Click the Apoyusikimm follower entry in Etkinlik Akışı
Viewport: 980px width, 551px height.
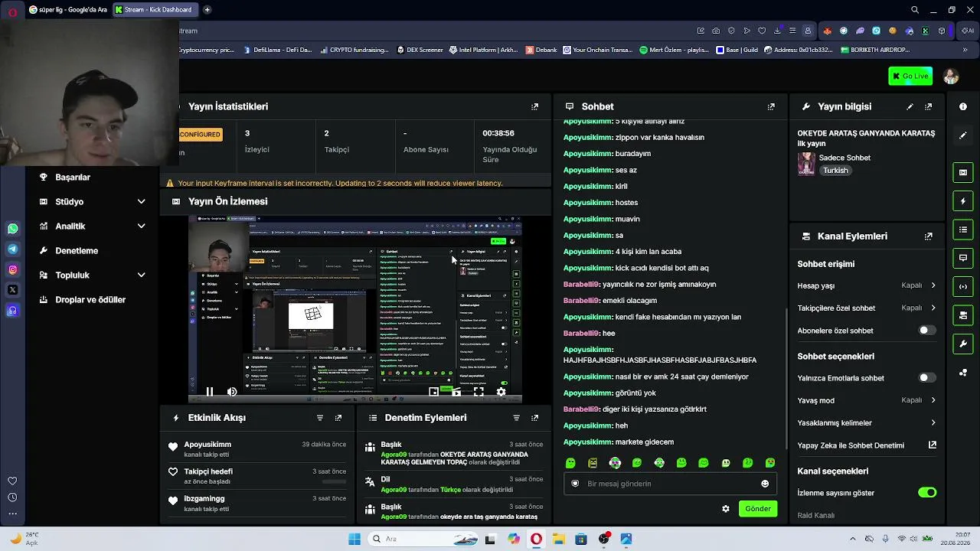(x=256, y=449)
